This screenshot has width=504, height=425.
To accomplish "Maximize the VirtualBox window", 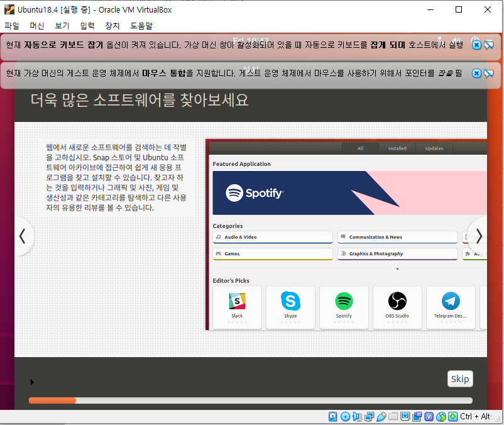I will [x=459, y=9].
